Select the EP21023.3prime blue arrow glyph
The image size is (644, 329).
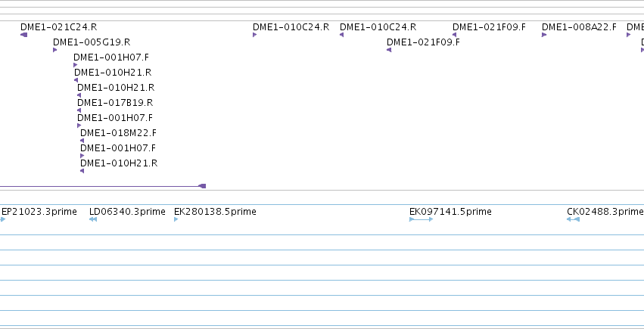coord(2,219)
